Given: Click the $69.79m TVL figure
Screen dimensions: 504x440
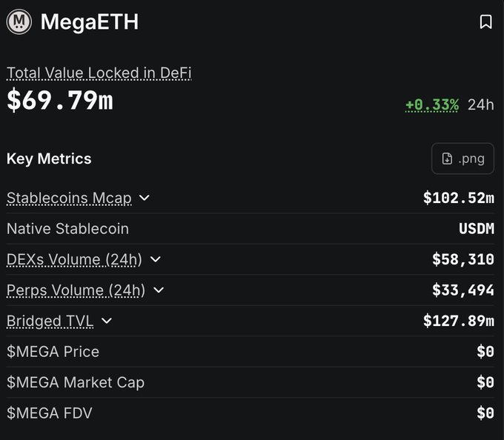Looking at the screenshot, I should point(60,100).
